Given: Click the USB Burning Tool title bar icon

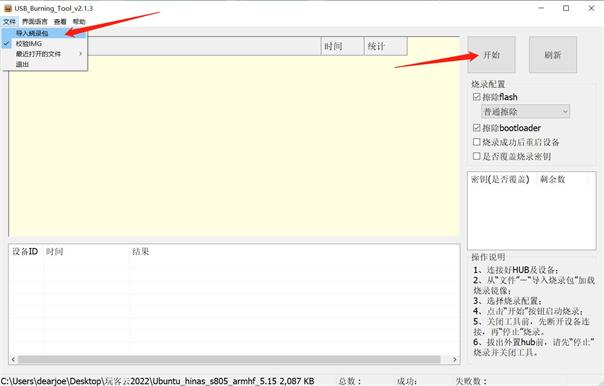Looking at the screenshot, I should (x=8, y=8).
